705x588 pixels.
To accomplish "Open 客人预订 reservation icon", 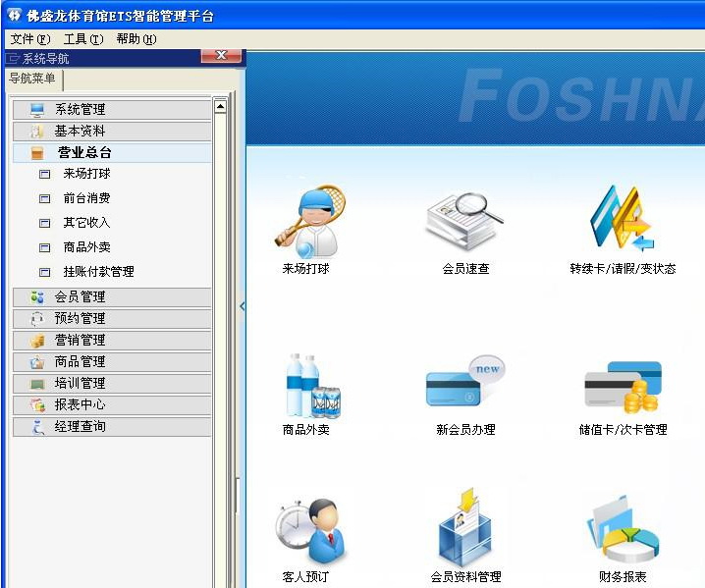I will pyautogui.click(x=309, y=531).
